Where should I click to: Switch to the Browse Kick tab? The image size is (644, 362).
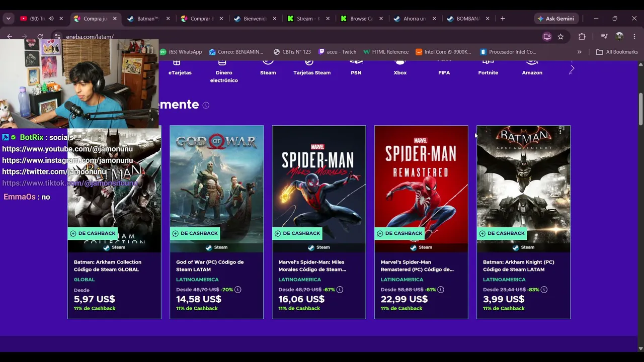pyautogui.click(x=361, y=19)
